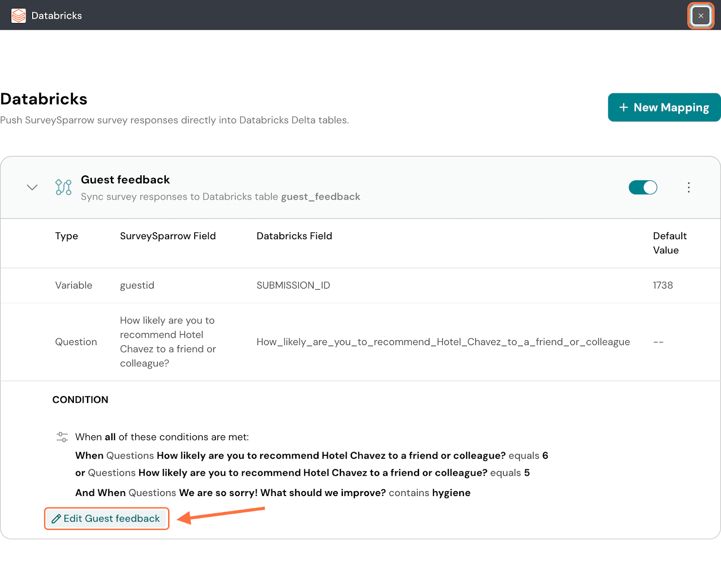721x588 pixels.
Task: Click the Guest feedback mapping icon
Action: 64,187
